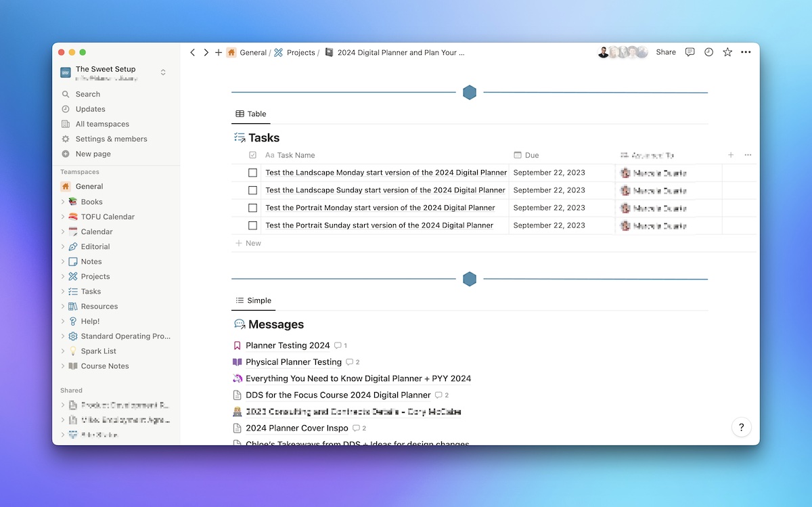Image resolution: width=812 pixels, height=507 pixels.
Task: Go forward using the right arrow
Action: (206, 52)
